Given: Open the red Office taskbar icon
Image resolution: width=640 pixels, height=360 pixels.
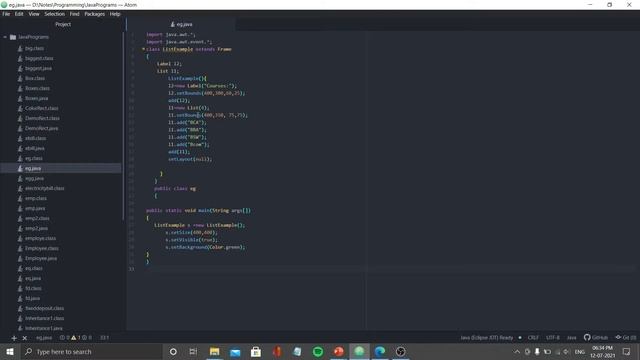Looking at the screenshot, I should [277, 351].
